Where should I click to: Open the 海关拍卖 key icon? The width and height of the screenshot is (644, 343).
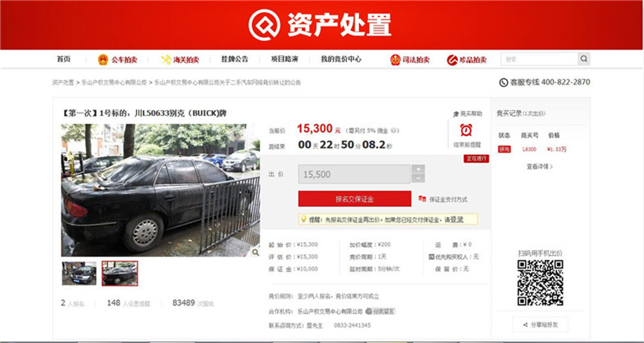click(x=166, y=59)
